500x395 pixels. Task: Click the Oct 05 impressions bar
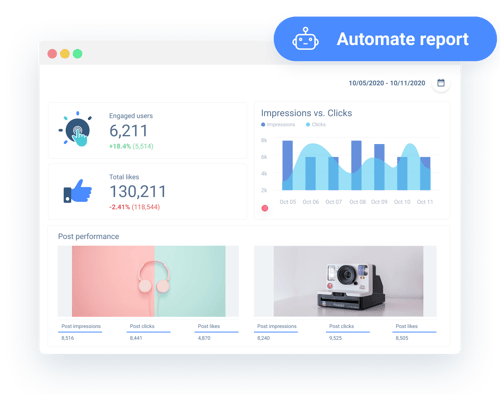[287, 165]
